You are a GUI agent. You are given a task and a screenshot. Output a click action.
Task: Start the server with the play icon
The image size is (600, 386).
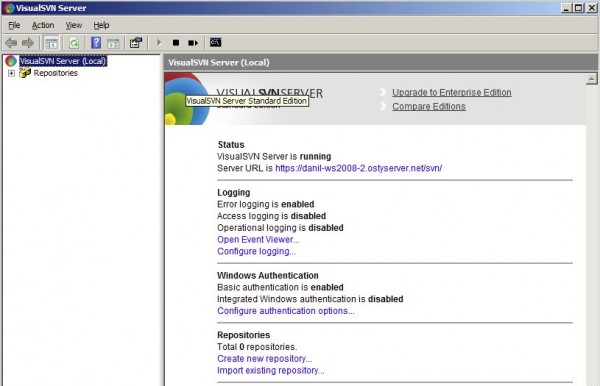(159, 42)
